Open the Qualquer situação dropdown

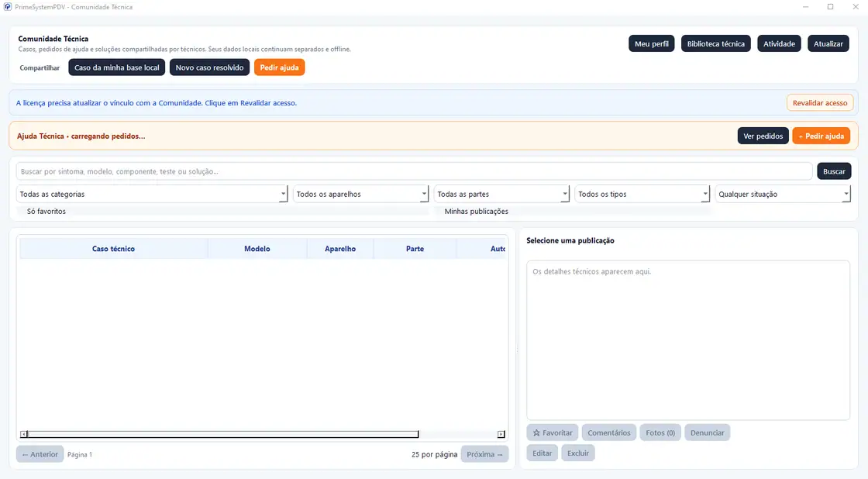(783, 194)
